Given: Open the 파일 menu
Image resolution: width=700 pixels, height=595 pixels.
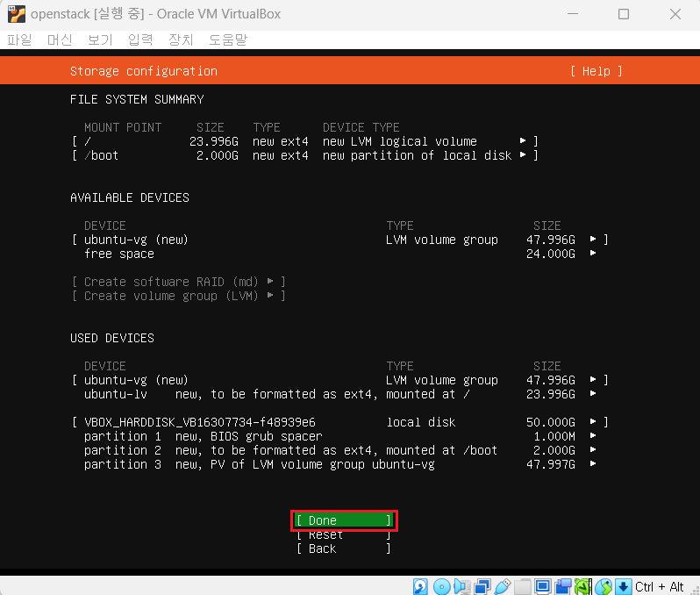Looking at the screenshot, I should (19, 39).
